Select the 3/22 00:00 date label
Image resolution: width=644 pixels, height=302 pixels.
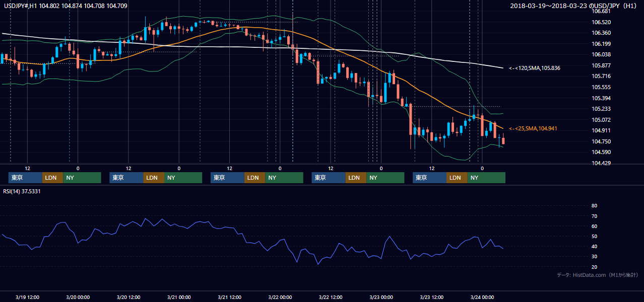(x=280, y=297)
